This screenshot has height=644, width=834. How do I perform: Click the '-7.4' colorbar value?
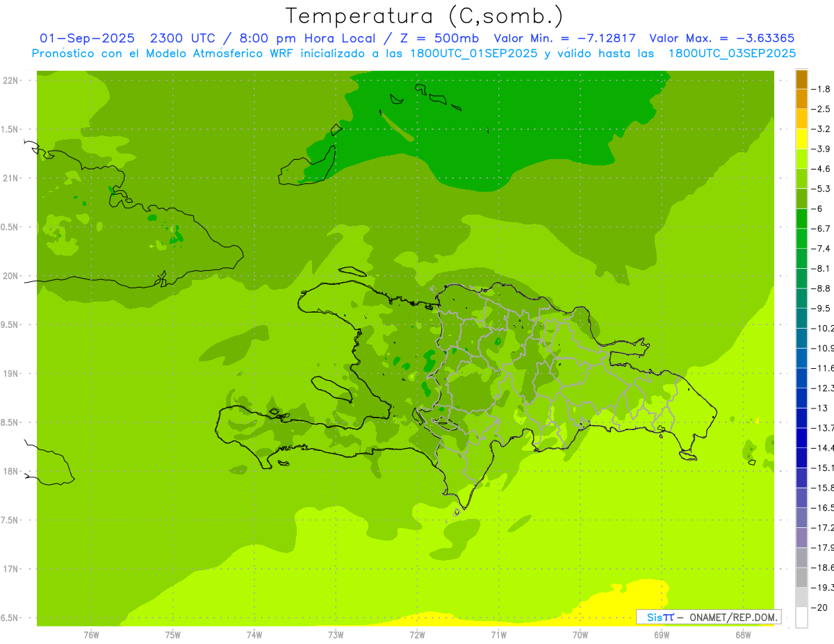coord(821,249)
